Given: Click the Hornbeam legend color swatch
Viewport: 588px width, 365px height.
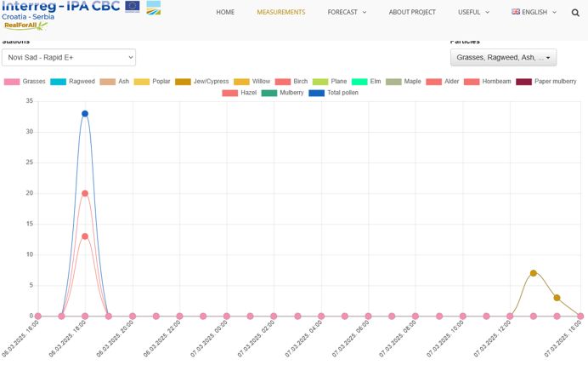Looking at the screenshot, I should click(x=472, y=82).
